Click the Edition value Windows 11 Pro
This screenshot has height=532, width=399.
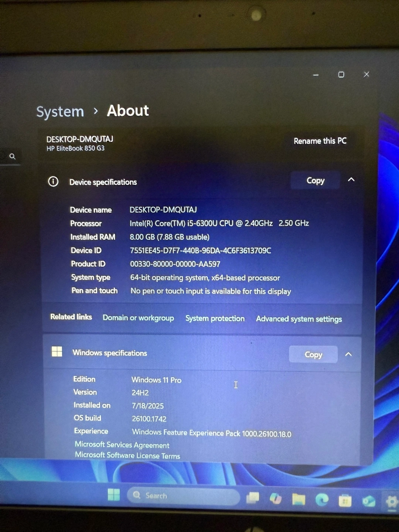[x=157, y=380]
